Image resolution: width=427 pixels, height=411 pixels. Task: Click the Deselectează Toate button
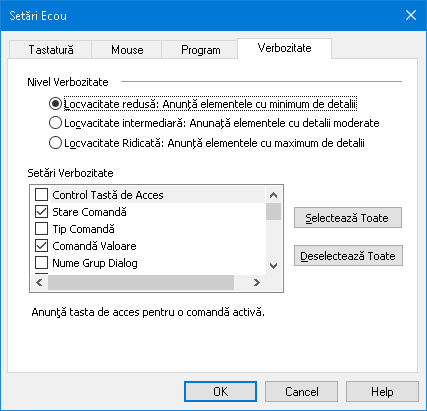348,256
